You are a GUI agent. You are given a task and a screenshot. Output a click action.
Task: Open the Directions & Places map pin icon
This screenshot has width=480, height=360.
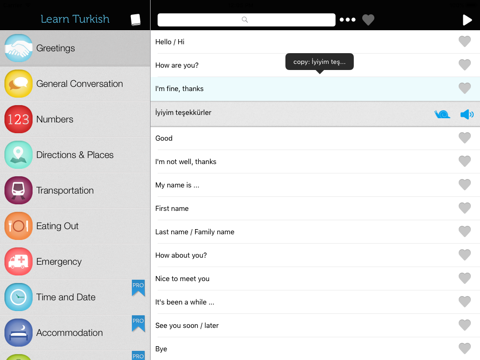click(x=18, y=155)
